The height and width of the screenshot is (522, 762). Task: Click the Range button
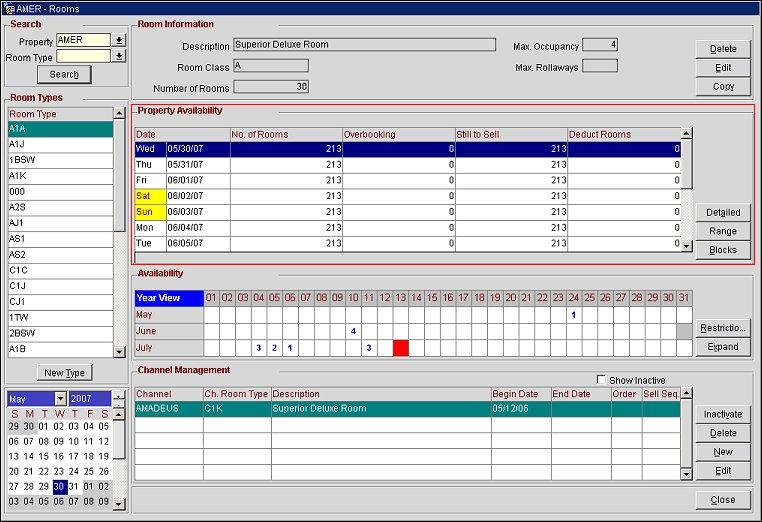pyautogui.click(x=723, y=231)
